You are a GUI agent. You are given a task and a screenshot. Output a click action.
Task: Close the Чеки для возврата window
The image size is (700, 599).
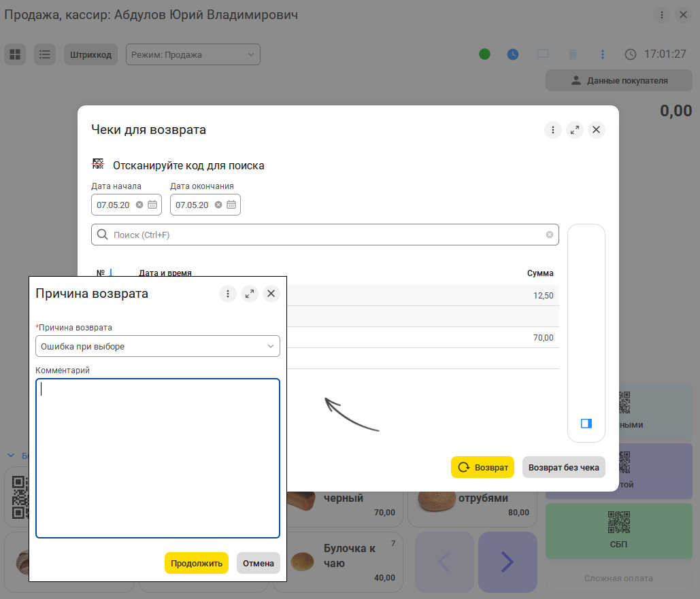(x=596, y=130)
